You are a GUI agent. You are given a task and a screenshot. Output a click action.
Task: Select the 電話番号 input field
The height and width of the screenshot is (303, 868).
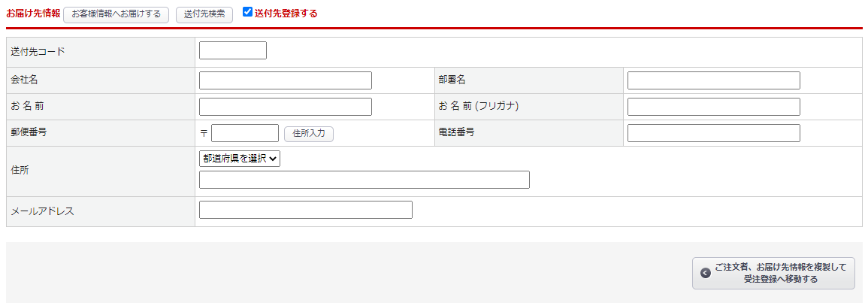[x=713, y=133]
